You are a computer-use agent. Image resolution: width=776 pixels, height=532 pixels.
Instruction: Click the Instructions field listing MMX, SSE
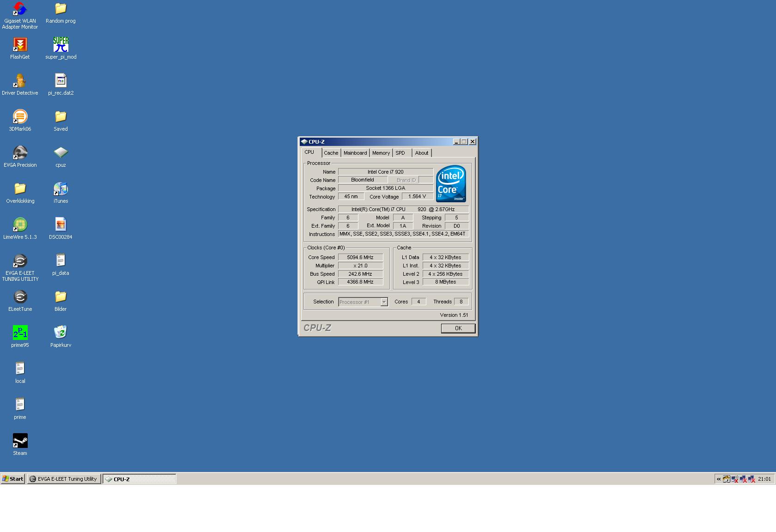pos(403,234)
